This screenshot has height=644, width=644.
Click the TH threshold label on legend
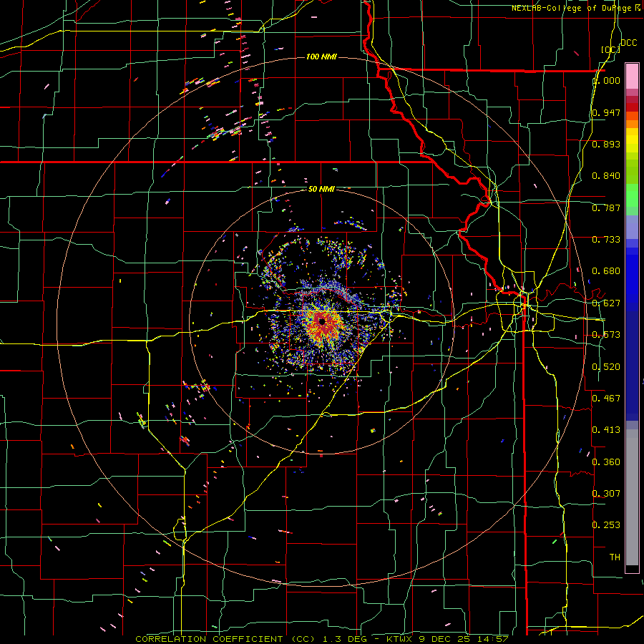click(615, 557)
